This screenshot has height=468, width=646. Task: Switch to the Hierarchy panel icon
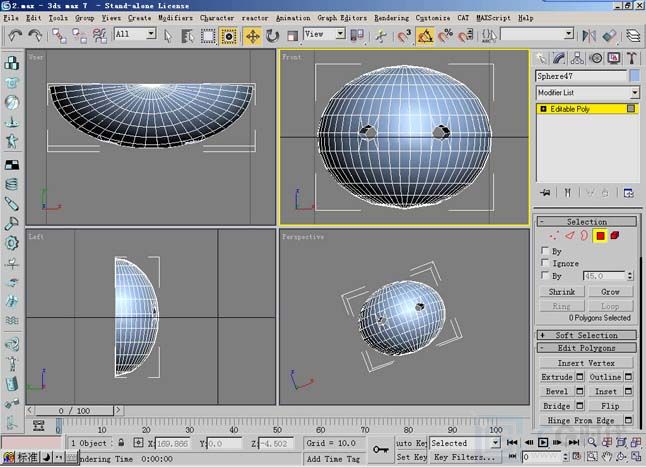[577, 58]
